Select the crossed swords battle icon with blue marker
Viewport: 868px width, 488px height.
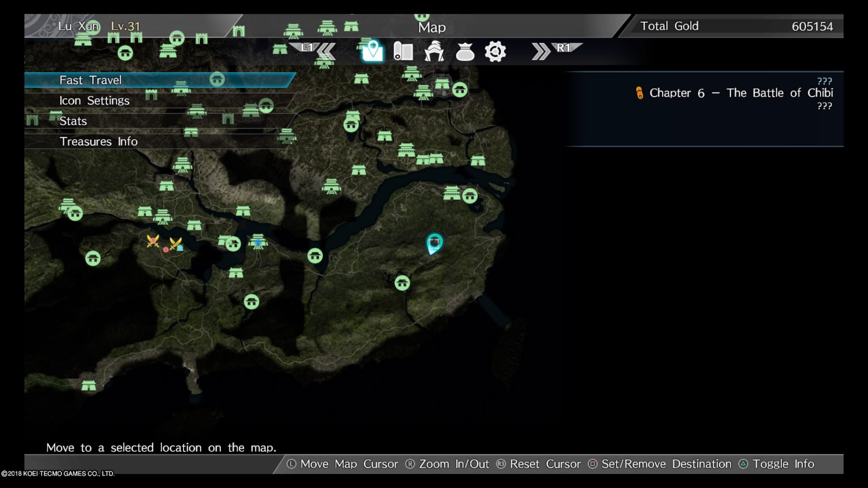(x=176, y=244)
